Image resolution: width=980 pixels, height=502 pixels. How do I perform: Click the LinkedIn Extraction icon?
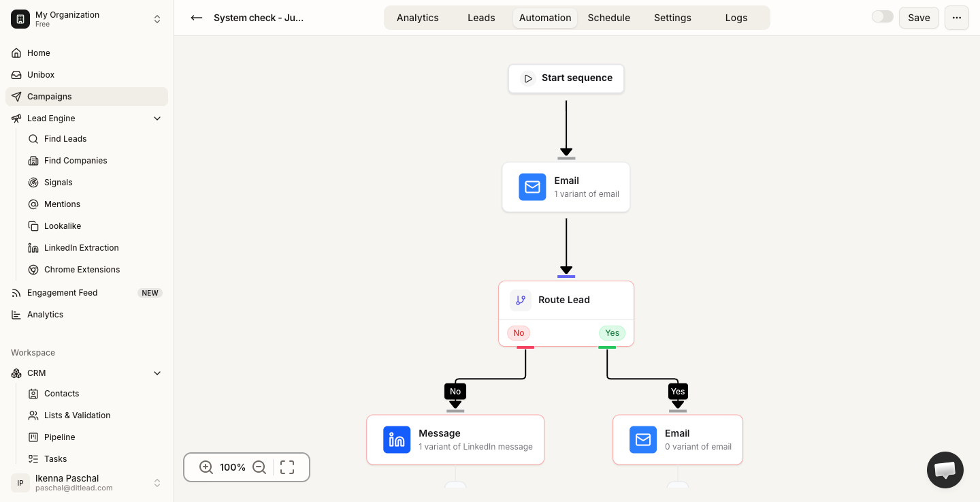(x=33, y=248)
